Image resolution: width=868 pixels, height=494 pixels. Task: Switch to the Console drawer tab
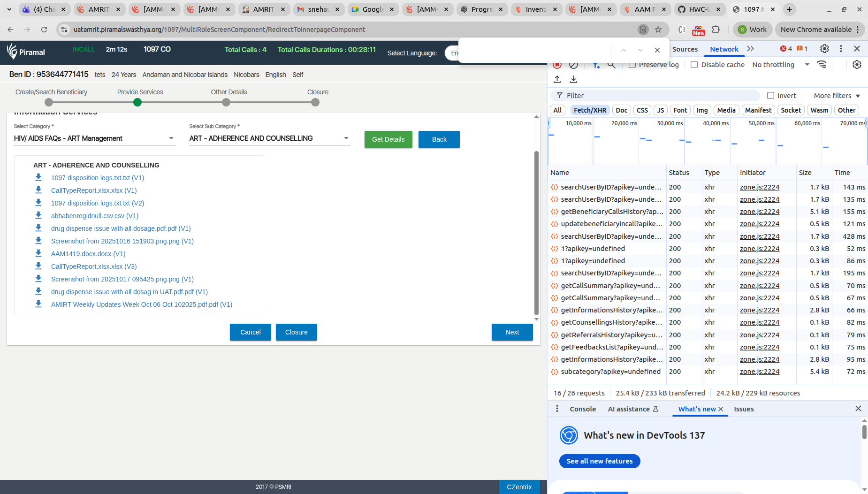click(582, 409)
